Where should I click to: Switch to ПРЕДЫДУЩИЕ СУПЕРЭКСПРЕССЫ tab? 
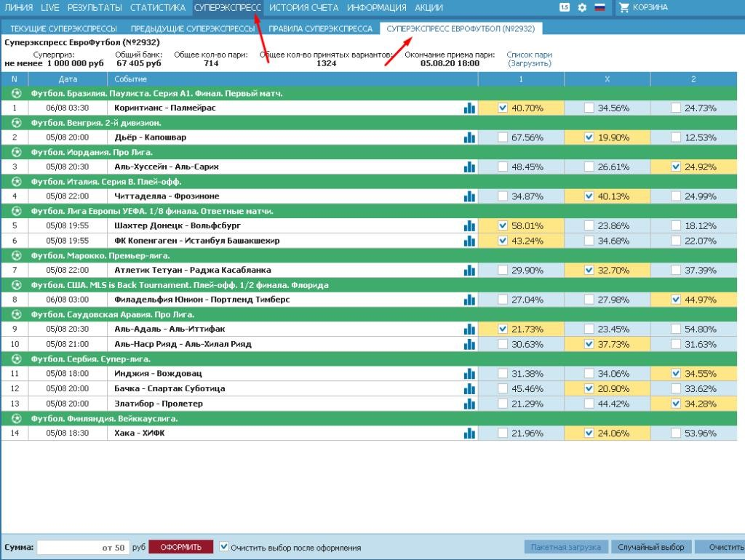click(193, 29)
